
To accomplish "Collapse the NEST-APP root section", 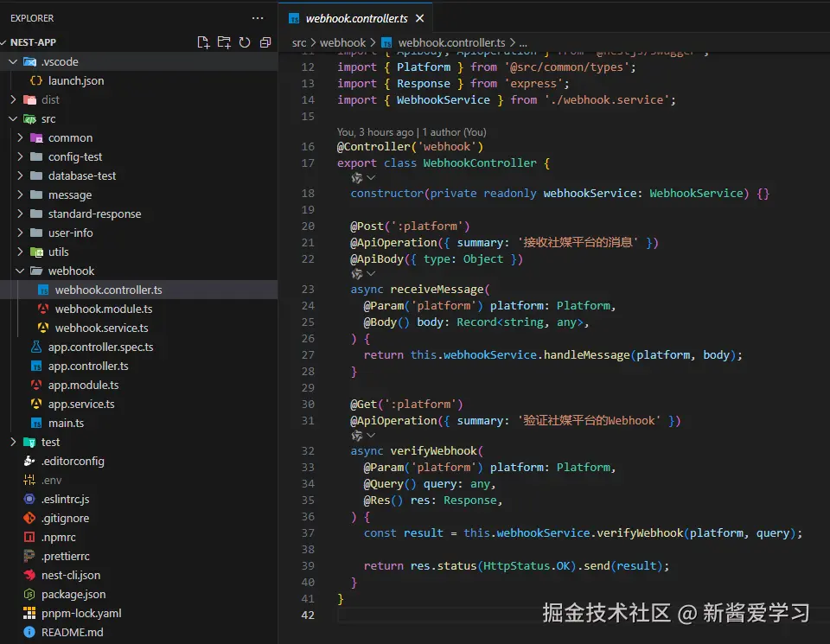I will click(x=3, y=42).
